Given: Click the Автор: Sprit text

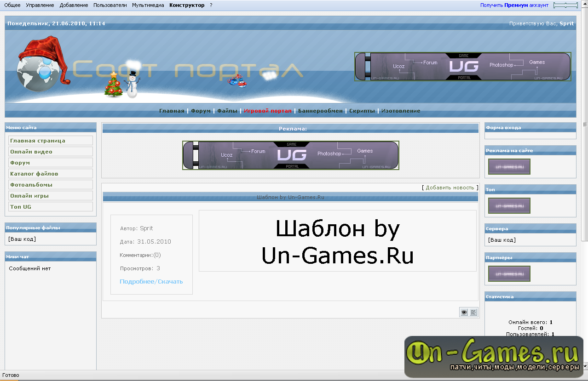Looking at the screenshot, I should [x=136, y=228].
